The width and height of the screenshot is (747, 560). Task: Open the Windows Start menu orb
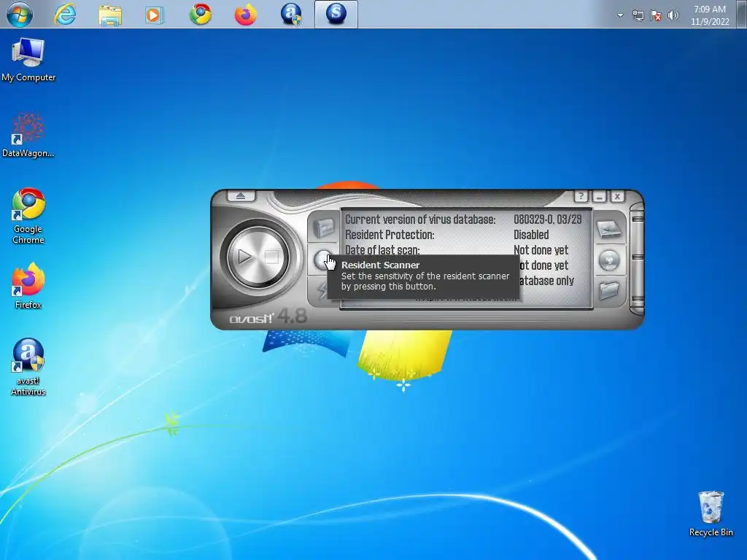pos(20,15)
